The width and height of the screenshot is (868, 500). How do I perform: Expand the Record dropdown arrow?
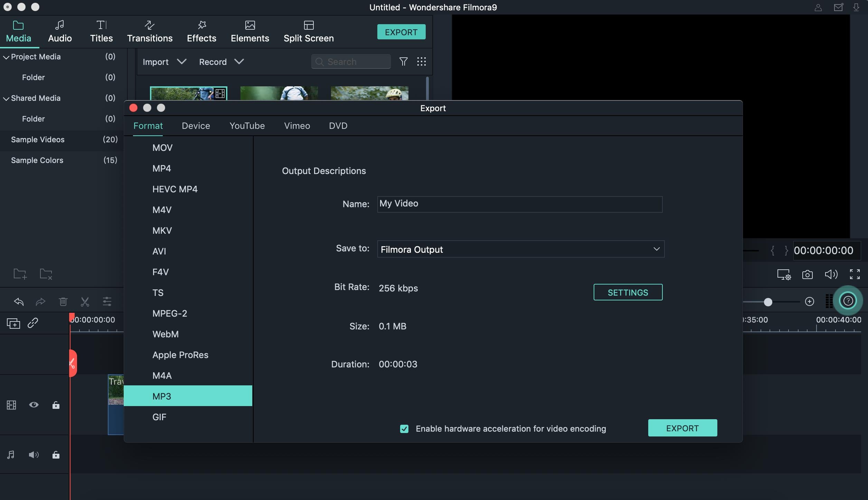pos(238,61)
